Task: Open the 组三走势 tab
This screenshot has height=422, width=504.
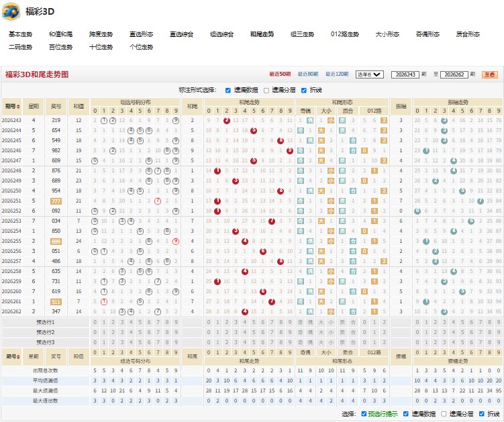Action: point(302,34)
